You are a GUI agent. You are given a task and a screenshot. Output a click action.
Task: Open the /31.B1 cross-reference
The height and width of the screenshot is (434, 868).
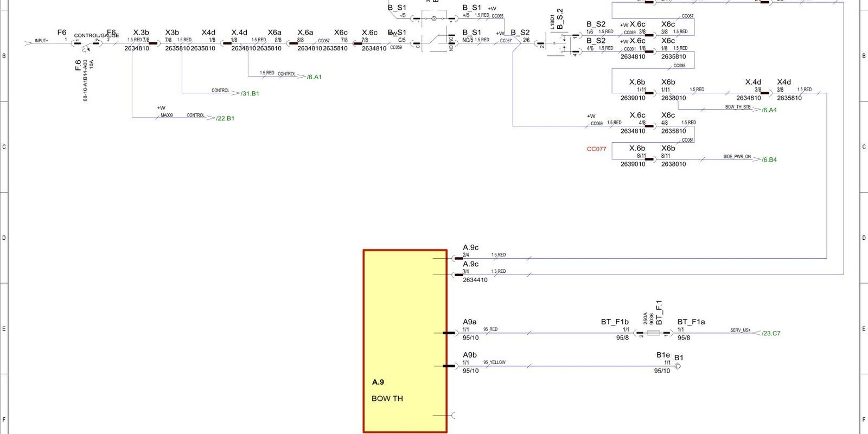pyautogui.click(x=250, y=93)
